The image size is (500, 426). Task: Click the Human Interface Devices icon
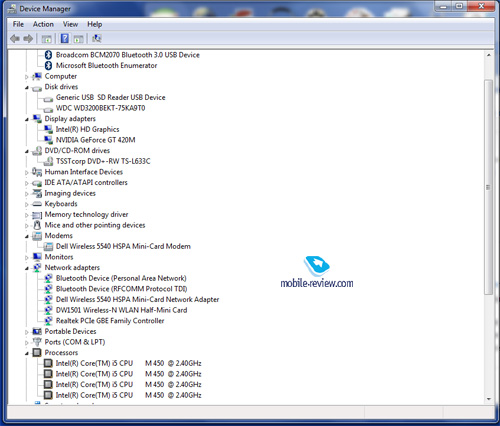pyautogui.click(x=37, y=172)
